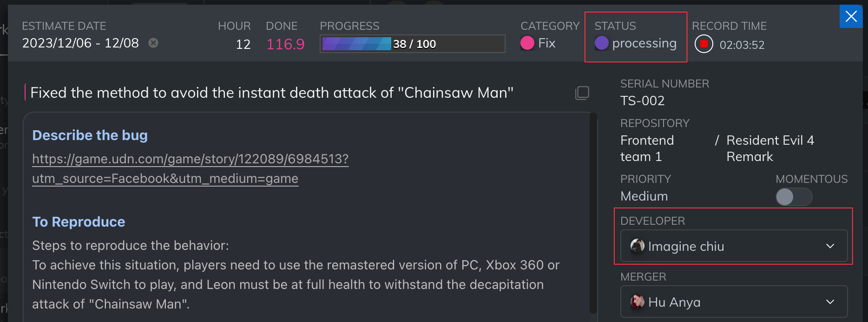The image size is (868, 322).
Task: Click Hu Anya's avatar icon
Action: (637, 302)
